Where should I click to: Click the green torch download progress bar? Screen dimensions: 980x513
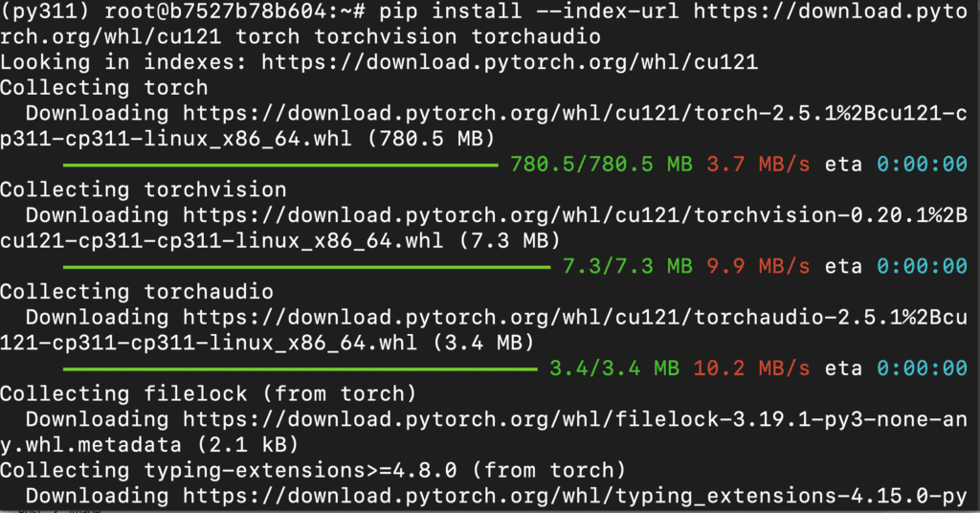(x=279, y=165)
